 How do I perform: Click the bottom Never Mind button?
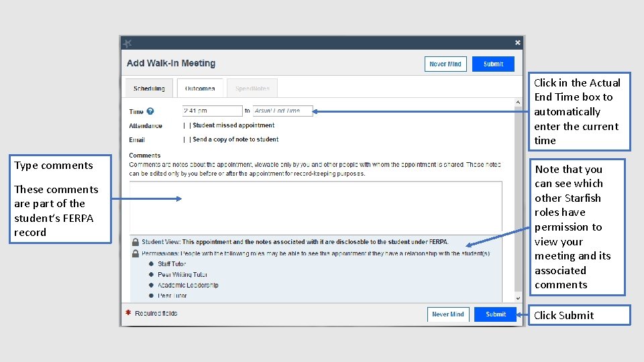448,314
